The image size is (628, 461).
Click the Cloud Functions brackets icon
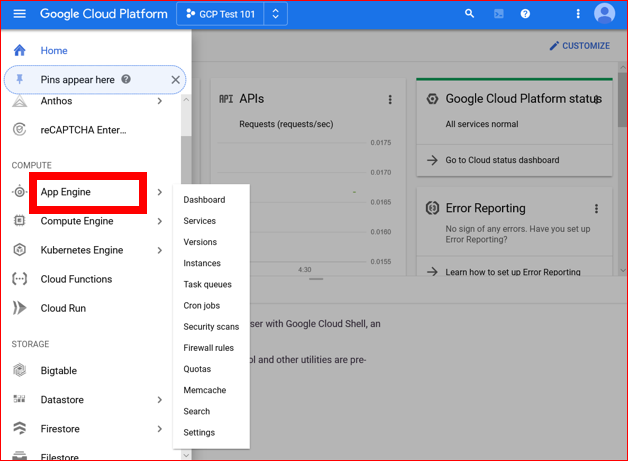pyautogui.click(x=20, y=279)
